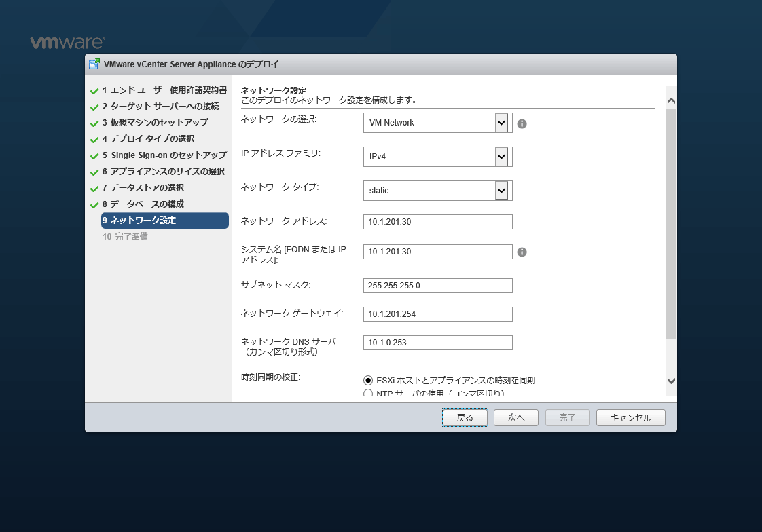762x532 pixels.
Task: Go to step 5 Single Sign-on のセットアップ
Action: pyautogui.click(x=164, y=155)
